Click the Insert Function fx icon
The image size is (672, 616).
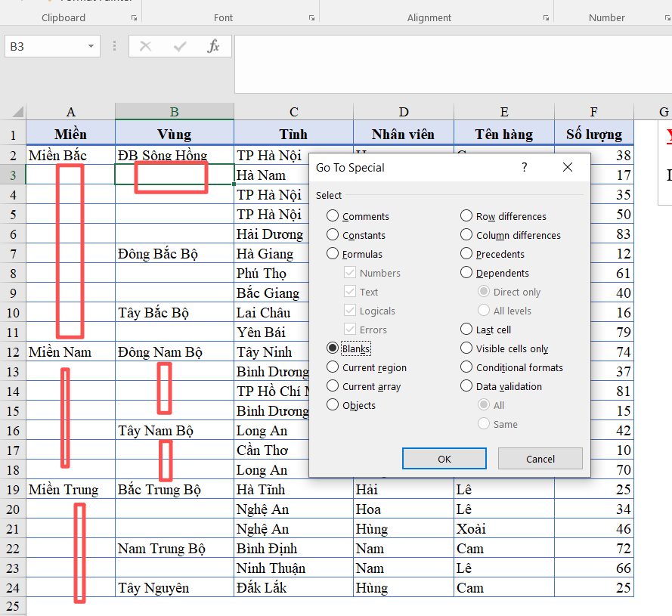213,47
